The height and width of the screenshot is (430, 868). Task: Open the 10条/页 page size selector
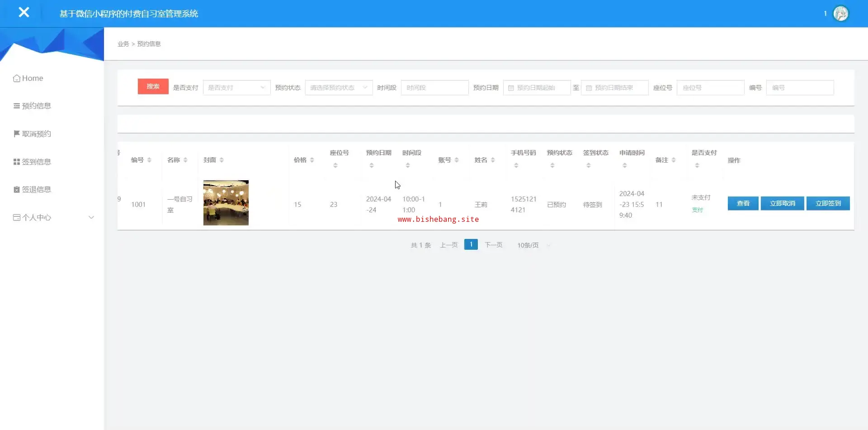click(x=533, y=245)
